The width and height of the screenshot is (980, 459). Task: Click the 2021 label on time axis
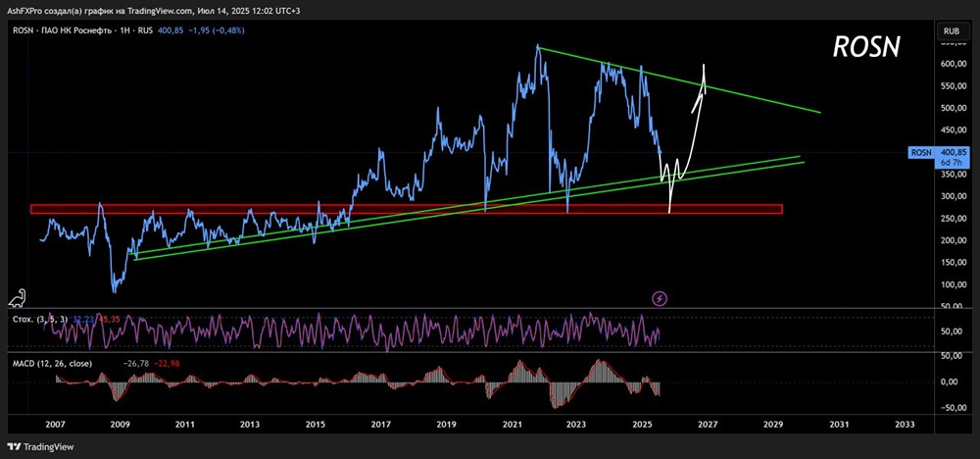512,425
